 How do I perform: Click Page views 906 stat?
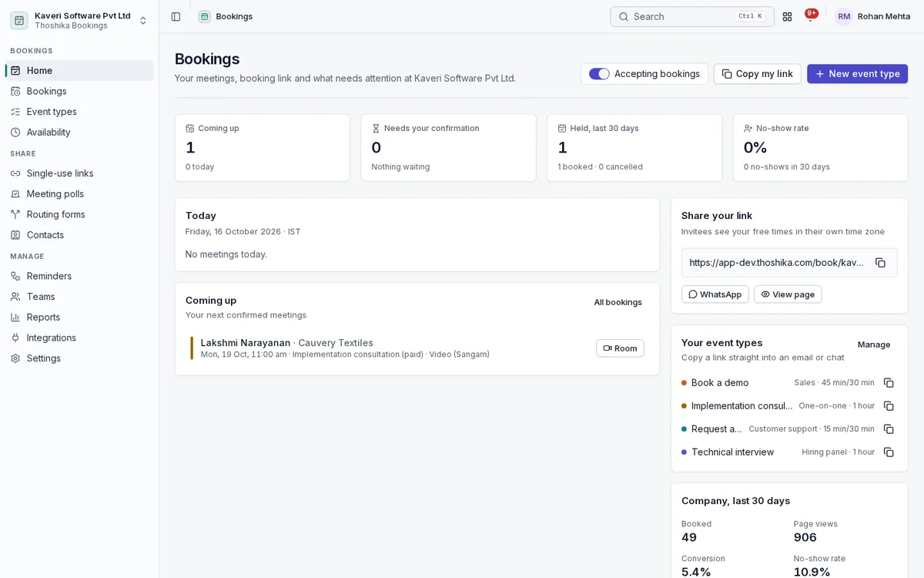pyautogui.click(x=815, y=531)
